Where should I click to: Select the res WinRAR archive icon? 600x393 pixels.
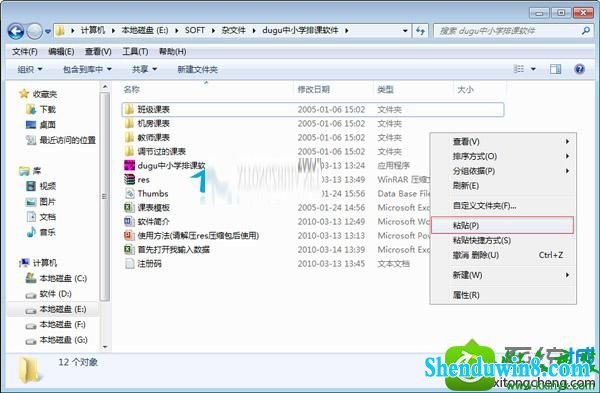(129, 179)
